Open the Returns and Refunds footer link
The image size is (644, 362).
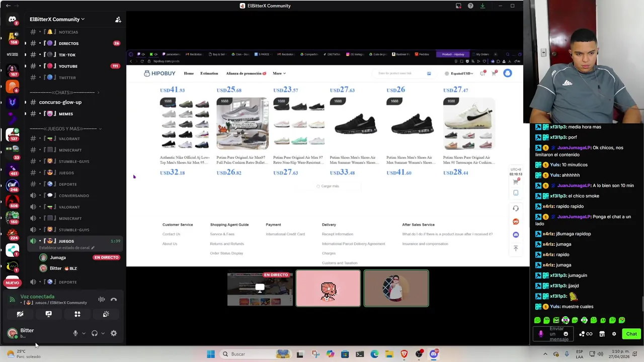227,244
